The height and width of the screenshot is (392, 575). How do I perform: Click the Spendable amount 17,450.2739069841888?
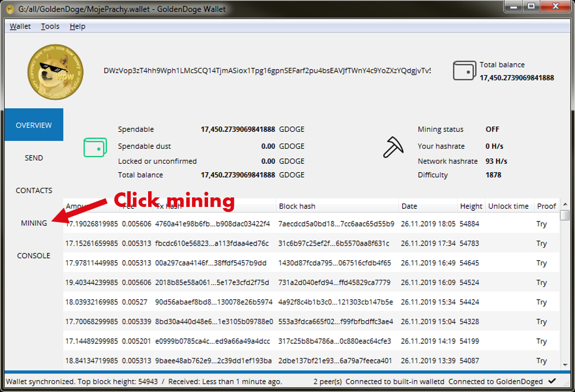pos(238,129)
